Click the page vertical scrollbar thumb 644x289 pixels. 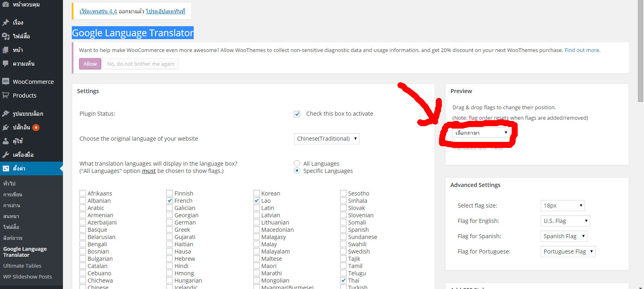pyautogui.click(x=640, y=51)
